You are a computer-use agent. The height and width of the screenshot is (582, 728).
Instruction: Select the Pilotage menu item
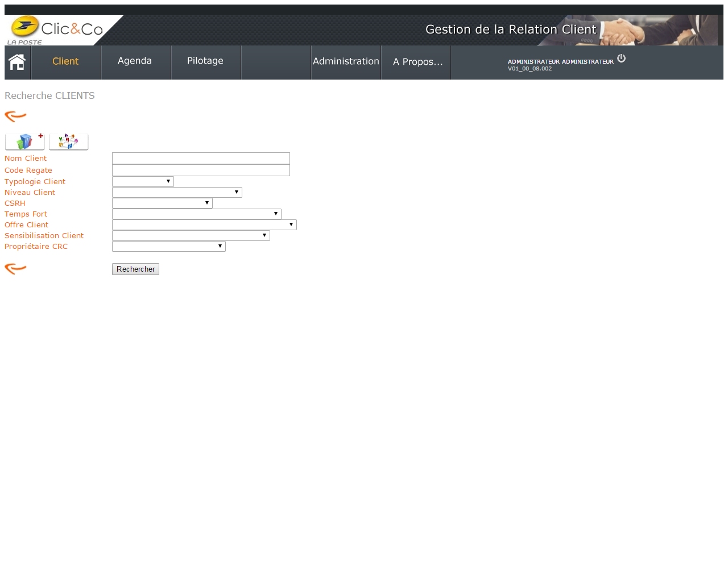pos(205,61)
